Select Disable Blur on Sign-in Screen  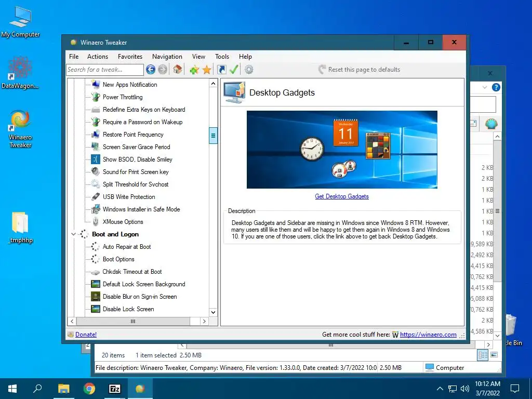click(x=140, y=297)
